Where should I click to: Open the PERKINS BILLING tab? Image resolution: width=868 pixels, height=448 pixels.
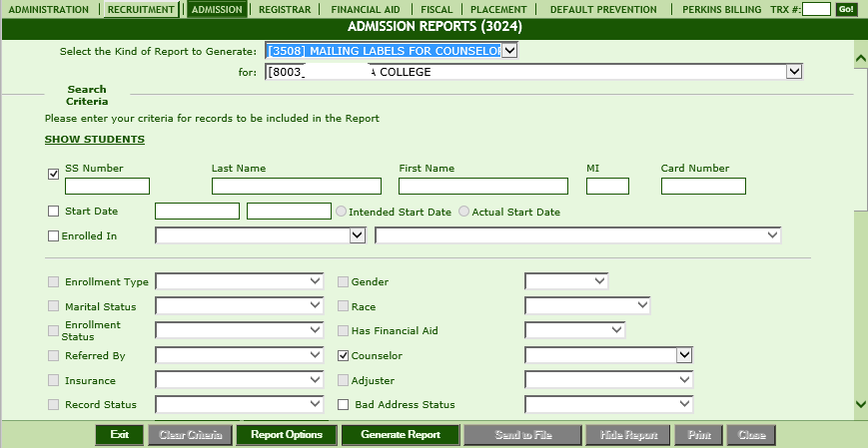click(721, 9)
